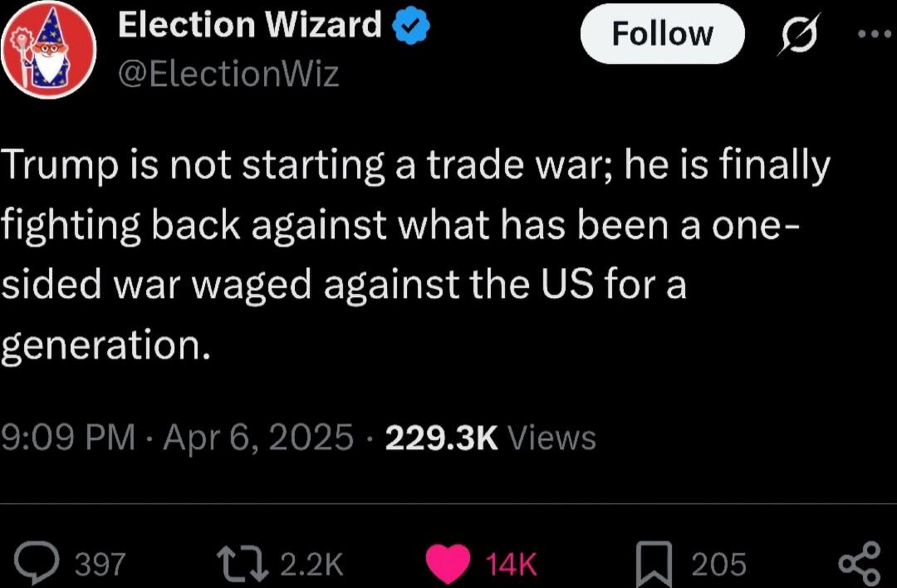Click the 397 replies count
The width and height of the screenshot is (897, 588).
click(100, 564)
